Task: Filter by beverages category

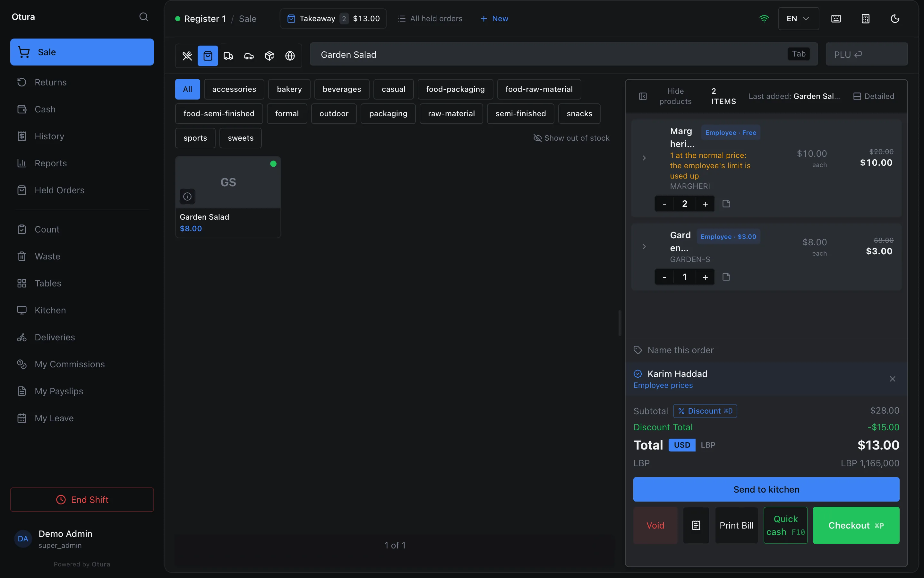Action: coord(342,89)
